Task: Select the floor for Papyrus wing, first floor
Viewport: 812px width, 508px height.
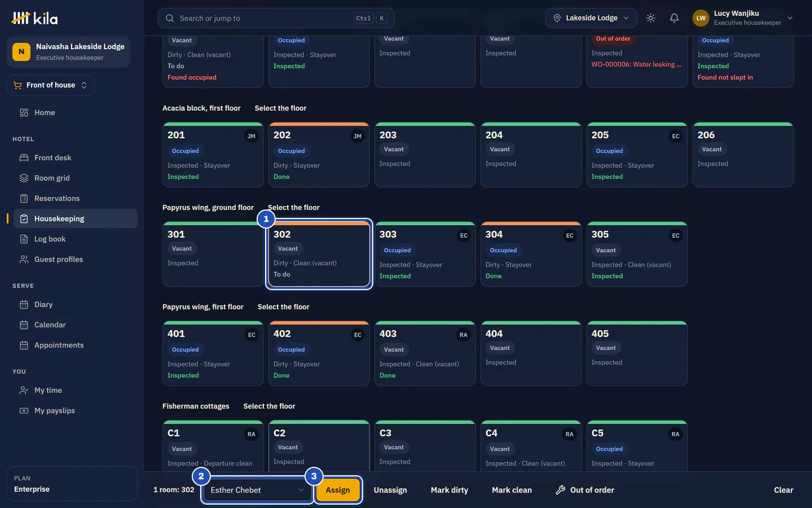Action: point(283,306)
